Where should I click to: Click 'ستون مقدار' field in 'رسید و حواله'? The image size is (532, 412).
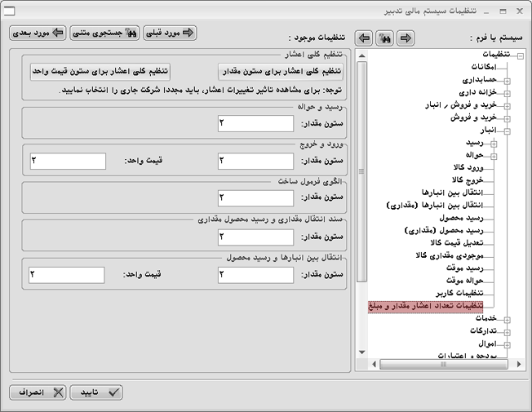(255, 123)
